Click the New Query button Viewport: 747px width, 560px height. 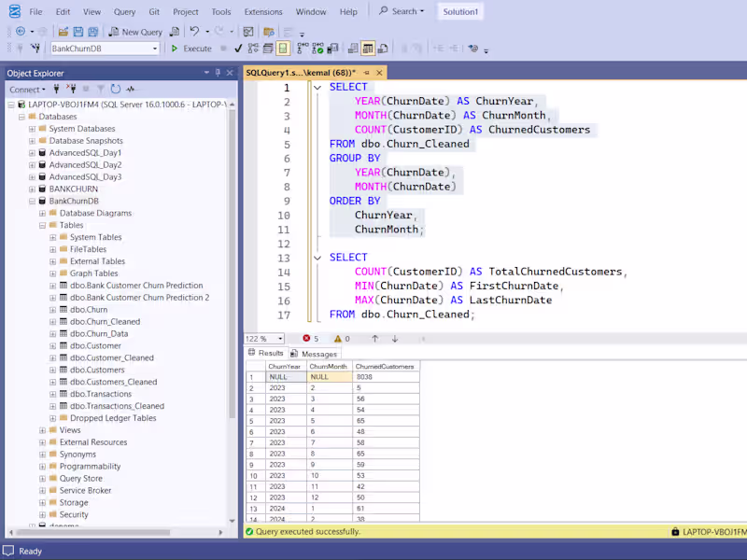pyautogui.click(x=135, y=32)
